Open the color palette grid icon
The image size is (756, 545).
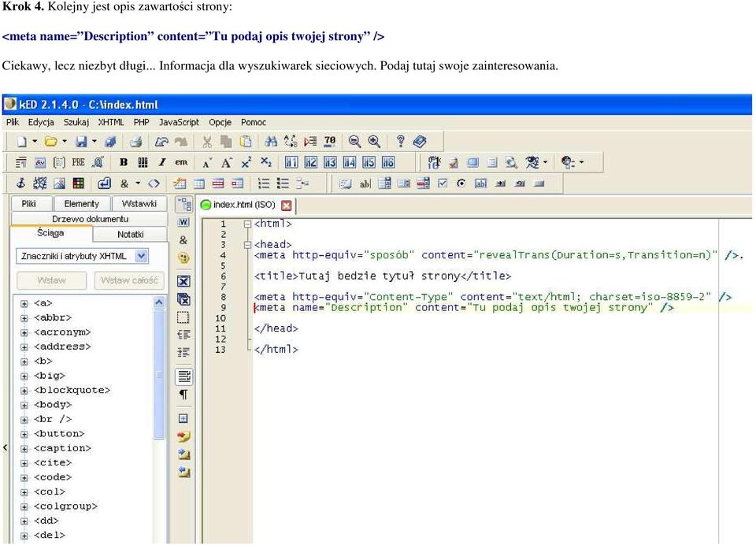click(78, 184)
